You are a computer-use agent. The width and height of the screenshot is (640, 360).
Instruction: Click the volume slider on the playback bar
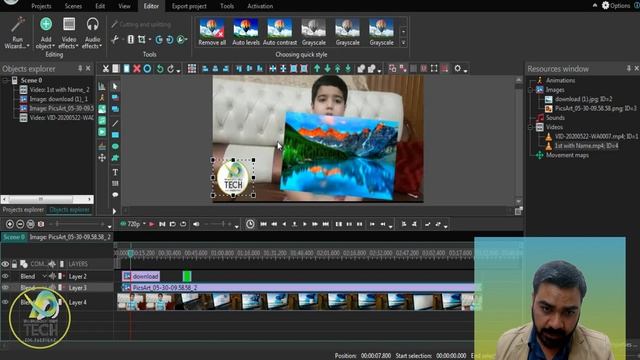click(x=218, y=224)
